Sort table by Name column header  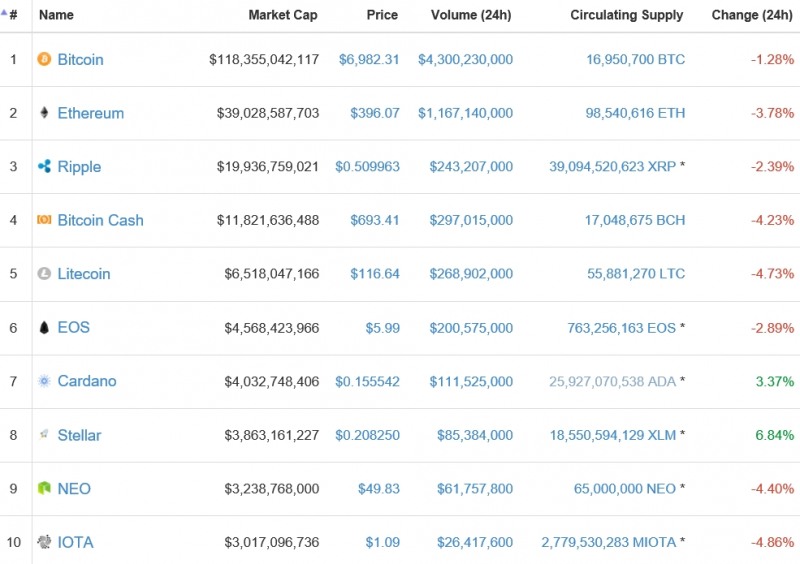56,15
